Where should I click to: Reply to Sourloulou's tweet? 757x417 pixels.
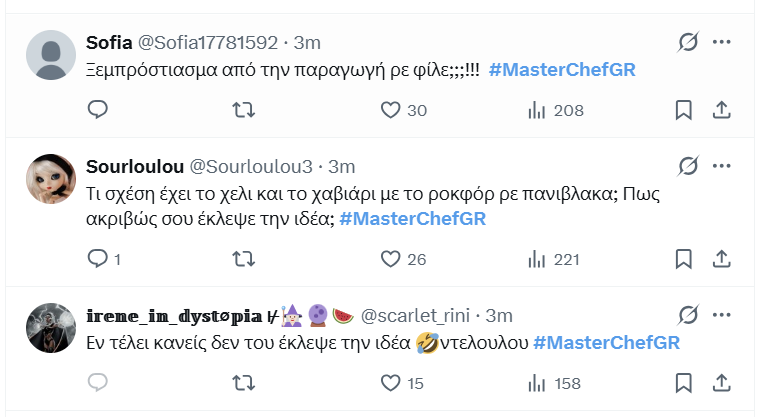[97, 259]
